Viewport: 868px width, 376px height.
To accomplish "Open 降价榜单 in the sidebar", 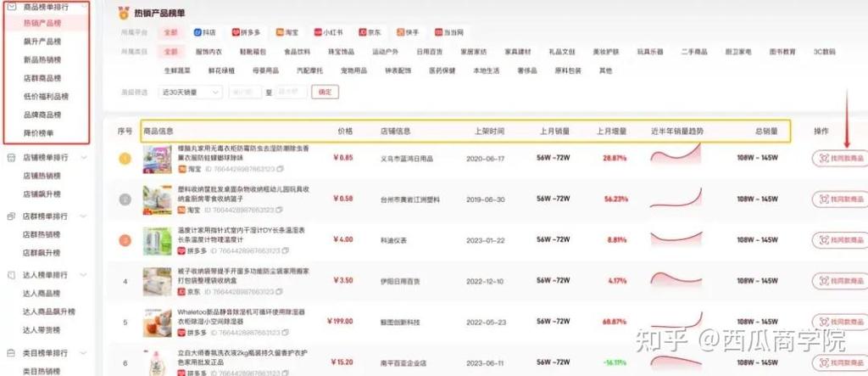I will click(x=39, y=133).
